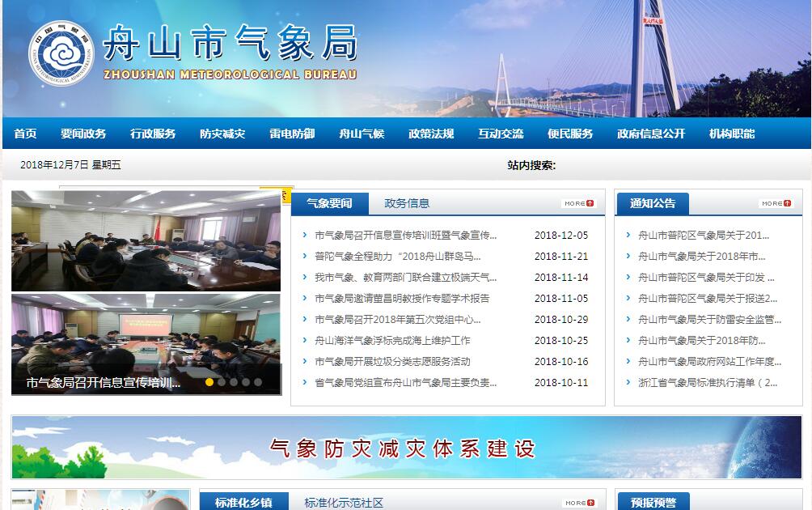
Task: Click the small yellow tag above slideshow
Action: point(285,195)
